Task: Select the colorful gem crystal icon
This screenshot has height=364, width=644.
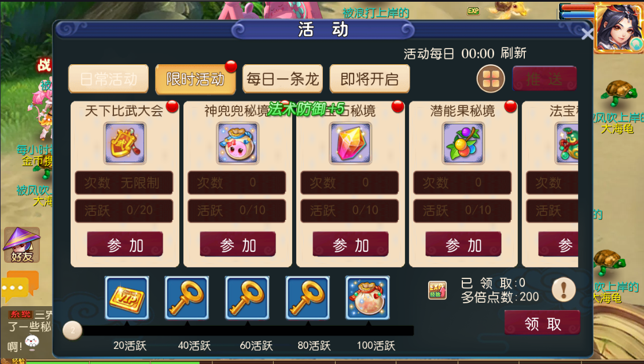Action: point(350,144)
